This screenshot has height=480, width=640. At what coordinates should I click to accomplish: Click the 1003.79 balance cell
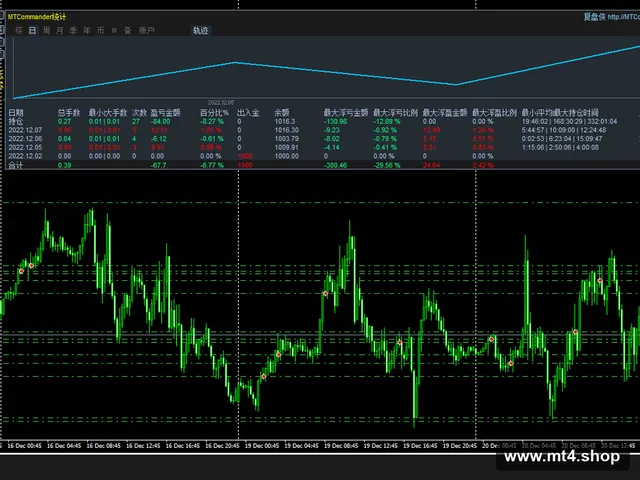point(287,139)
